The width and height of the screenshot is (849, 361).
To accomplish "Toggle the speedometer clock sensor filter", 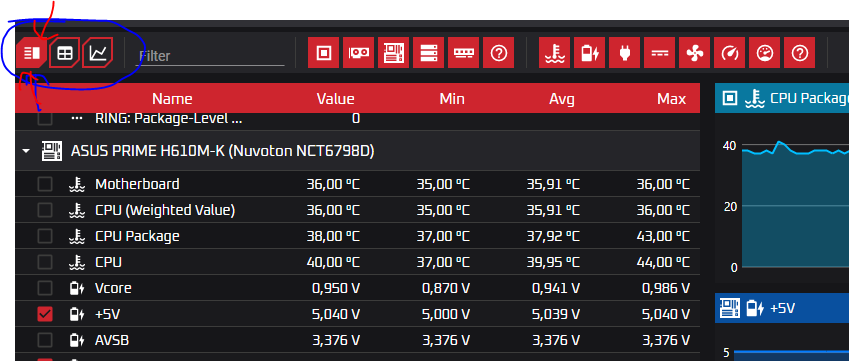I will click(729, 52).
